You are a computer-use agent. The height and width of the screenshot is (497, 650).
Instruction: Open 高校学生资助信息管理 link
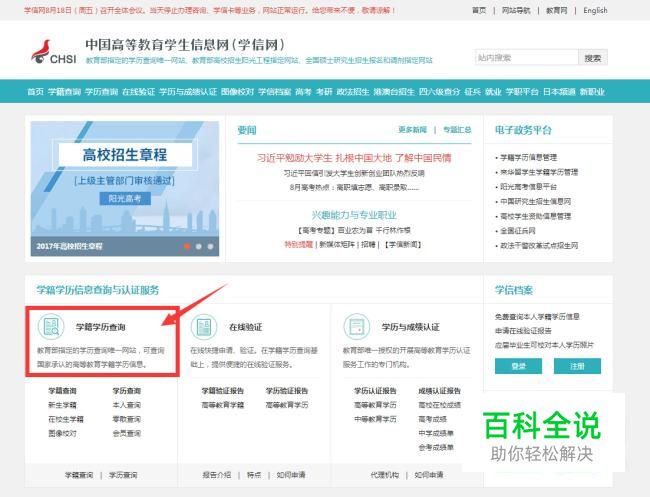[x=535, y=216]
